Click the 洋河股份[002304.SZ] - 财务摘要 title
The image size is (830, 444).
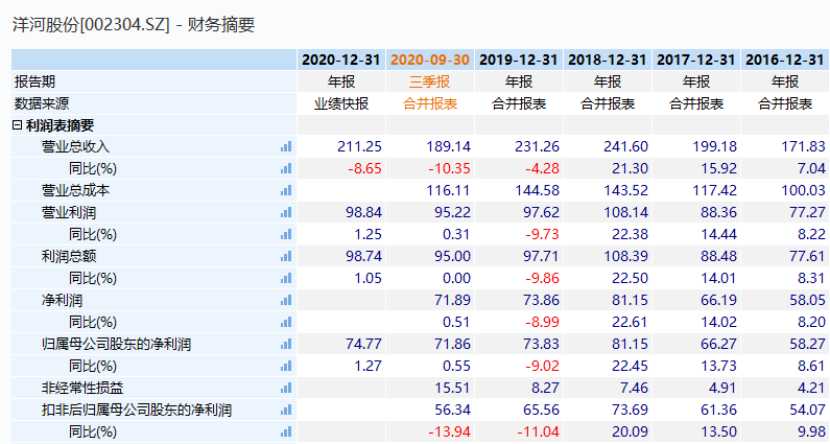[133, 25]
